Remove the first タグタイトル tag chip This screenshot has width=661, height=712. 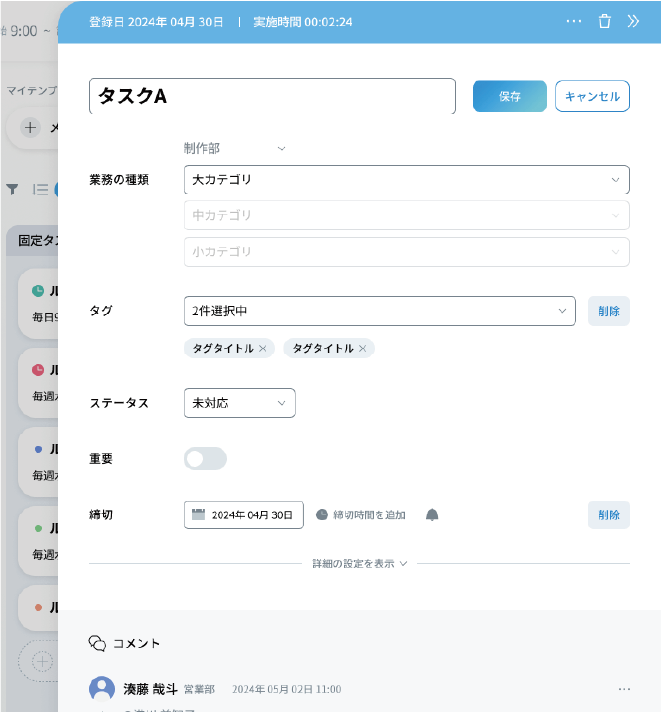(x=262, y=348)
